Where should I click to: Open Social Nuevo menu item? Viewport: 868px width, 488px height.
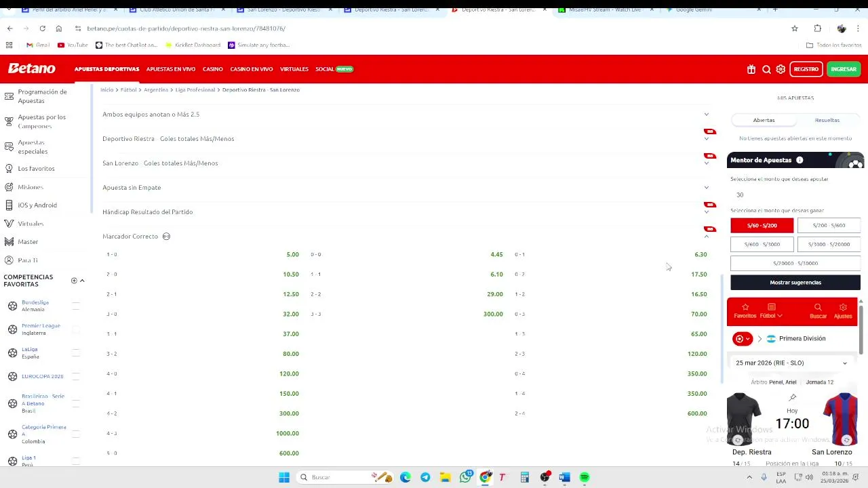(334, 69)
